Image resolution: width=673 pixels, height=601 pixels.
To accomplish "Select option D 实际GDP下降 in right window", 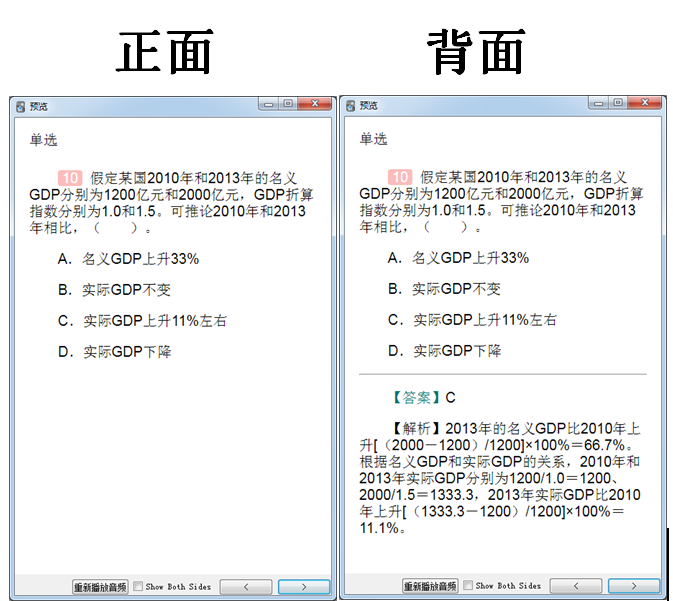I will point(445,351).
